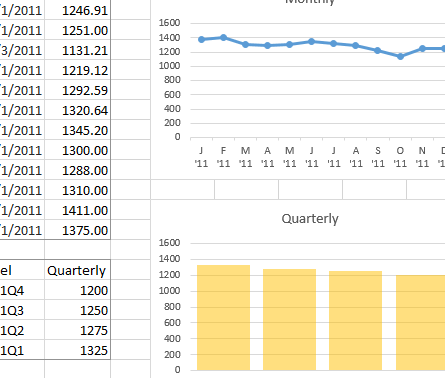This screenshot has width=445, height=378.
Task: Click the cell showing 1345.20
Action: [x=77, y=130]
